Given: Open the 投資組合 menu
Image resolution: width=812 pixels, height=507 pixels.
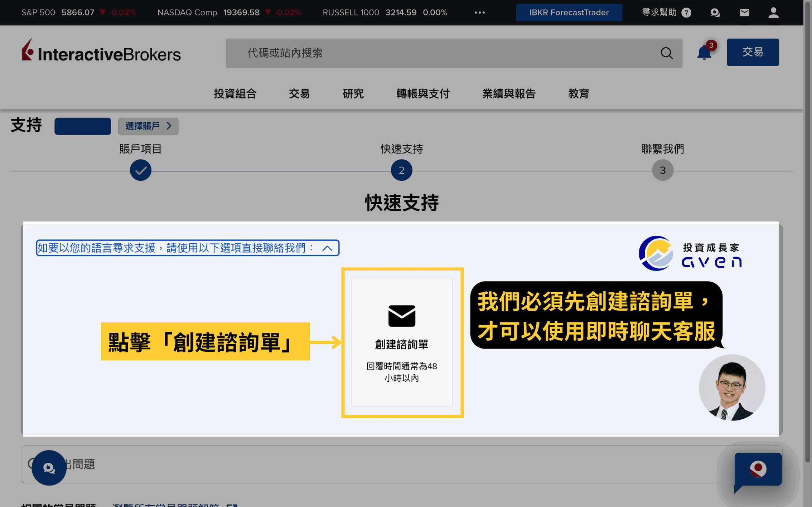Looking at the screenshot, I should (235, 93).
